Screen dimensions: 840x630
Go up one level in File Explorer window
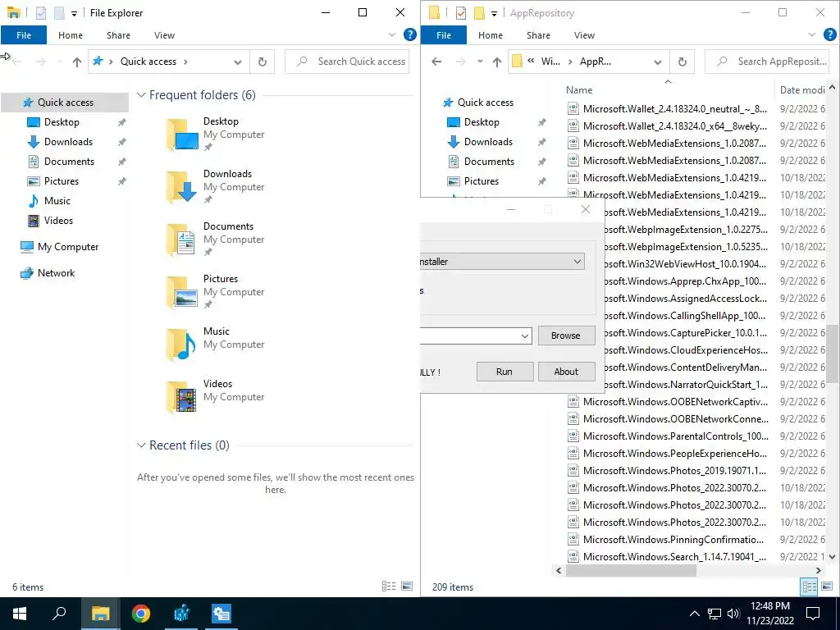(76, 62)
